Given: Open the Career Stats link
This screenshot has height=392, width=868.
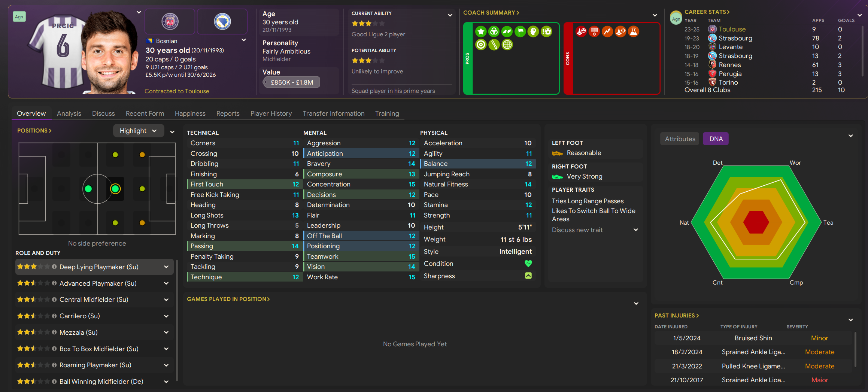Looking at the screenshot, I should coord(707,12).
